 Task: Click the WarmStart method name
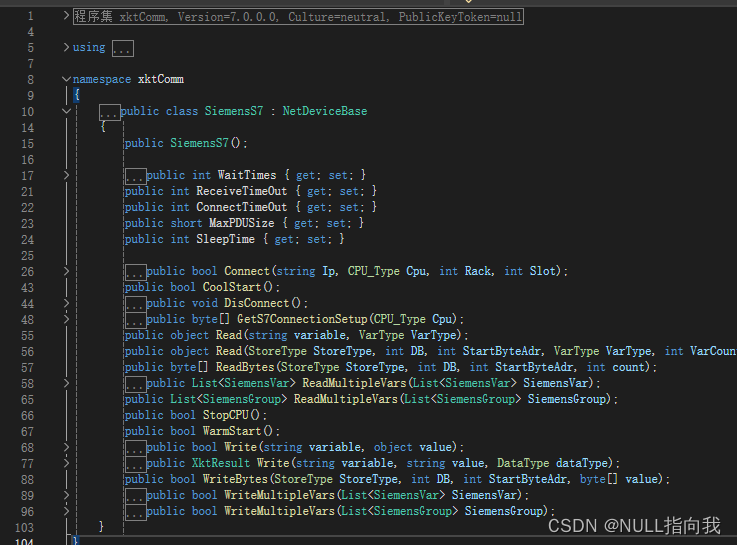click(232, 431)
